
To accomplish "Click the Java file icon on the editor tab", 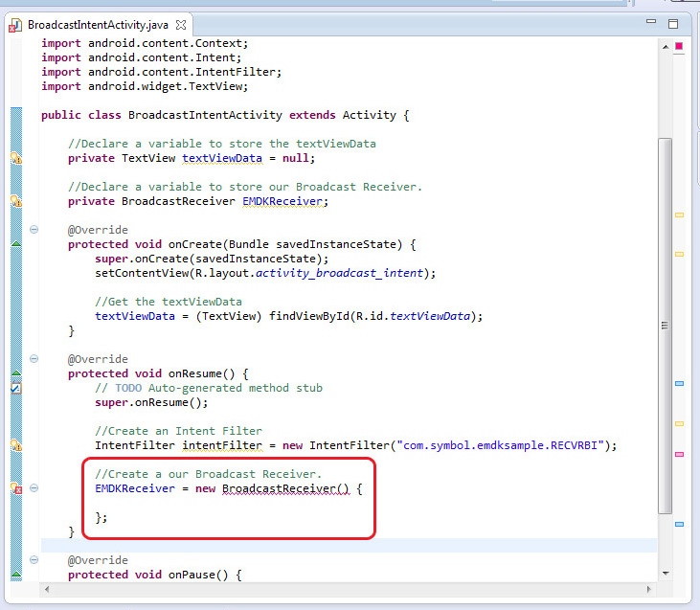I will pos(15,25).
